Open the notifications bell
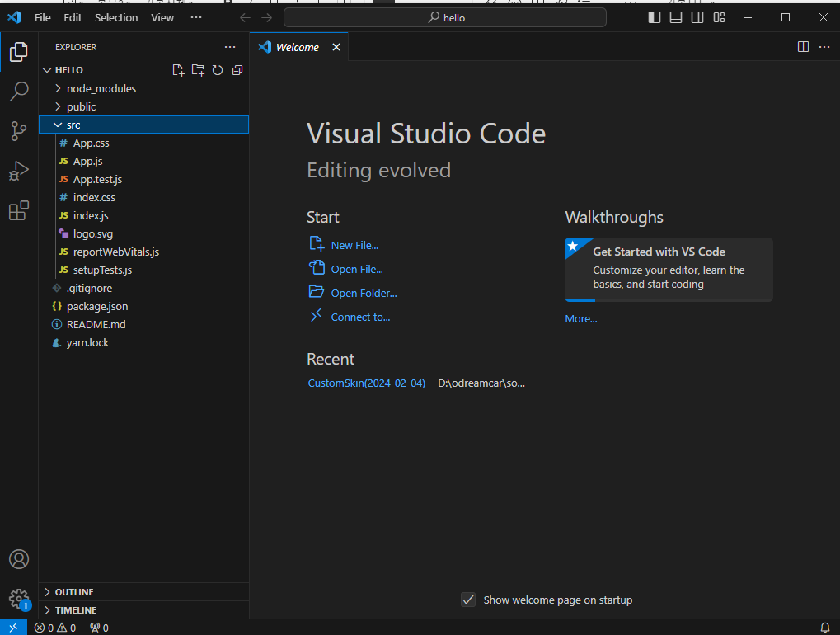The image size is (840, 635). (x=825, y=627)
